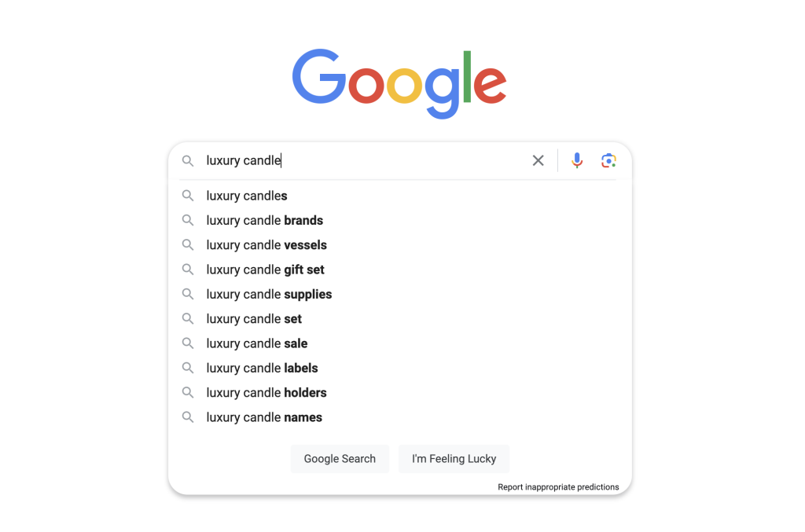This screenshot has width=805, height=532.
Task: Click the search icon beside 'luxury candles'
Action: (x=188, y=196)
